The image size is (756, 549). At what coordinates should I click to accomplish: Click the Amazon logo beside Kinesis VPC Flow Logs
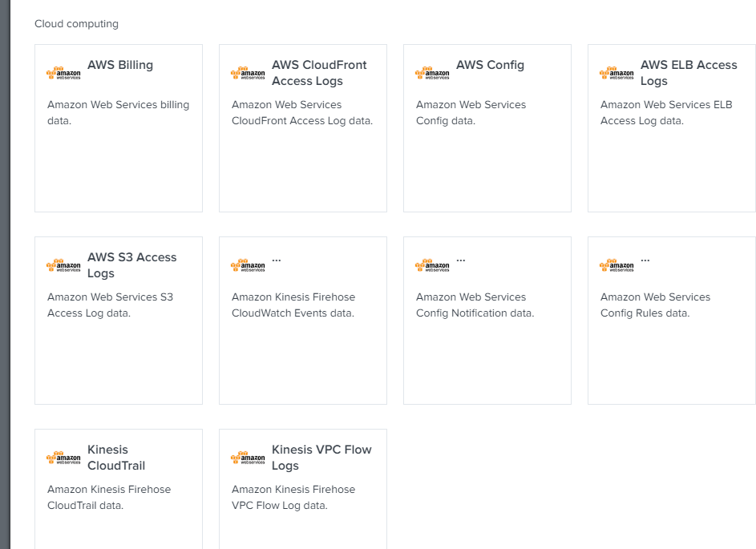(x=248, y=458)
